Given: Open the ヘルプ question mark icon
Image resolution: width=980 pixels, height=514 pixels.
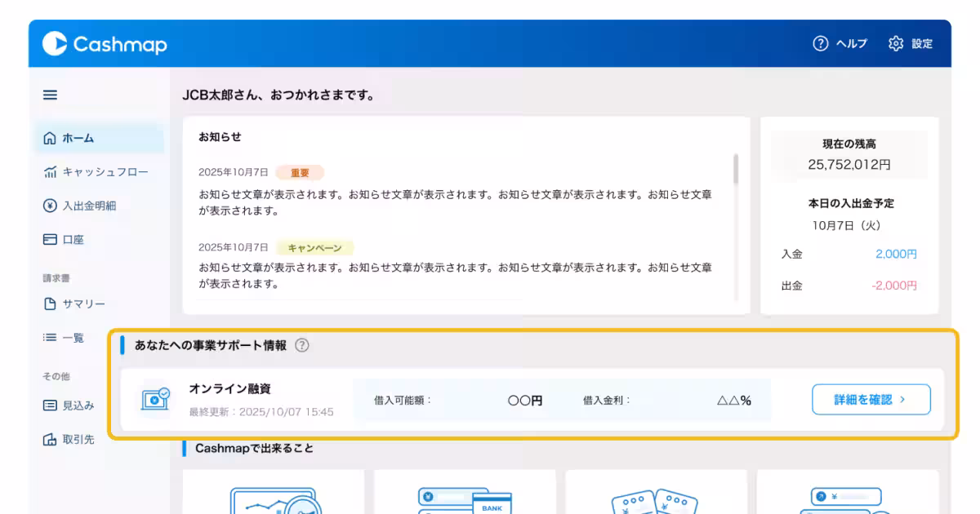Looking at the screenshot, I should (820, 44).
